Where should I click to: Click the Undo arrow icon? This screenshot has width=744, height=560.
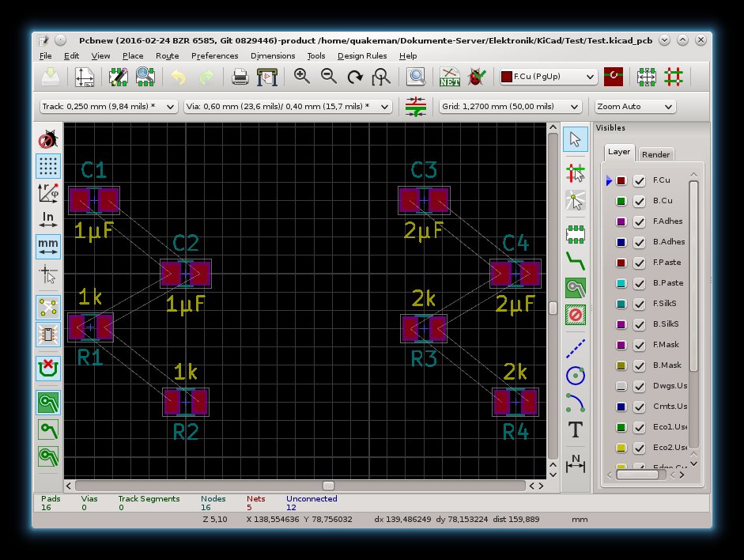179,77
